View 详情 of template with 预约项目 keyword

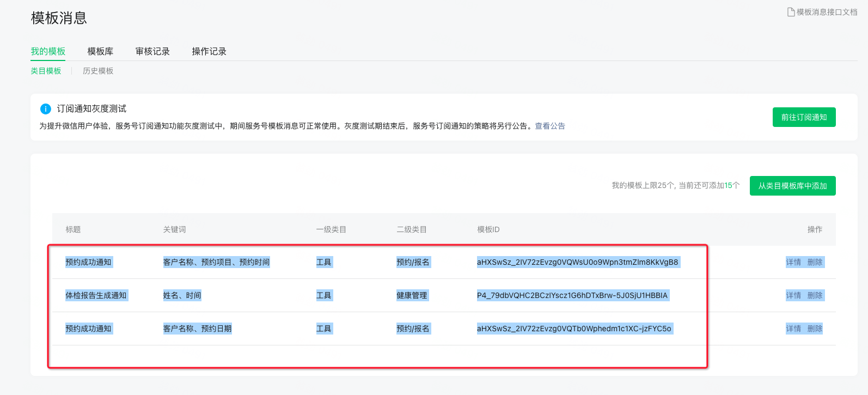tap(793, 262)
